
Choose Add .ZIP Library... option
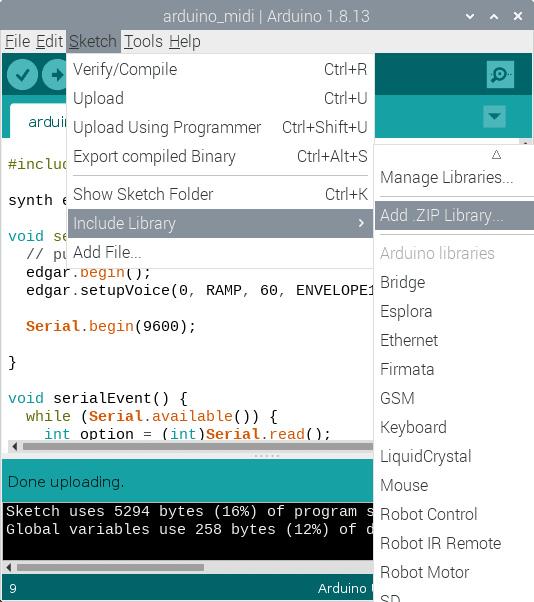click(x=454, y=215)
